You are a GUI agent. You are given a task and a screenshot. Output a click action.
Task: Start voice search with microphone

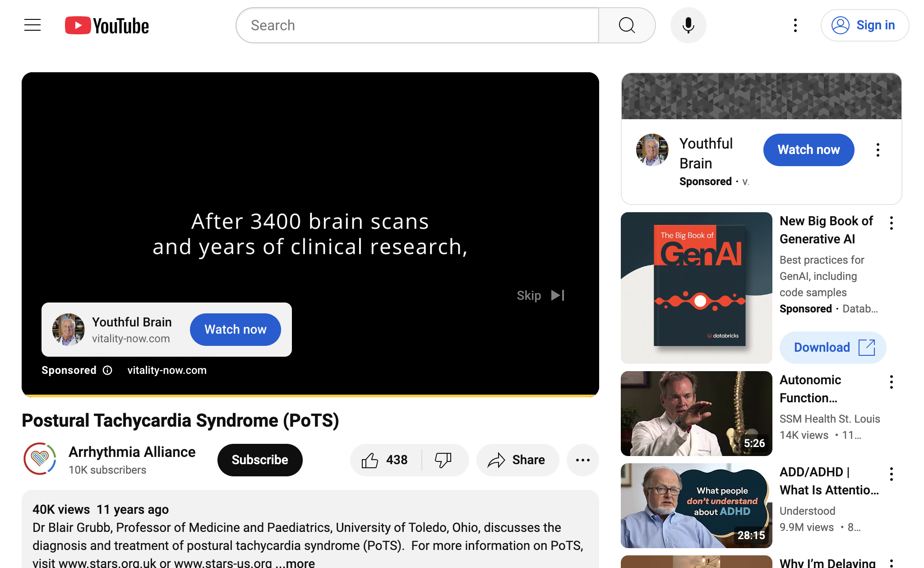tap(688, 25)
